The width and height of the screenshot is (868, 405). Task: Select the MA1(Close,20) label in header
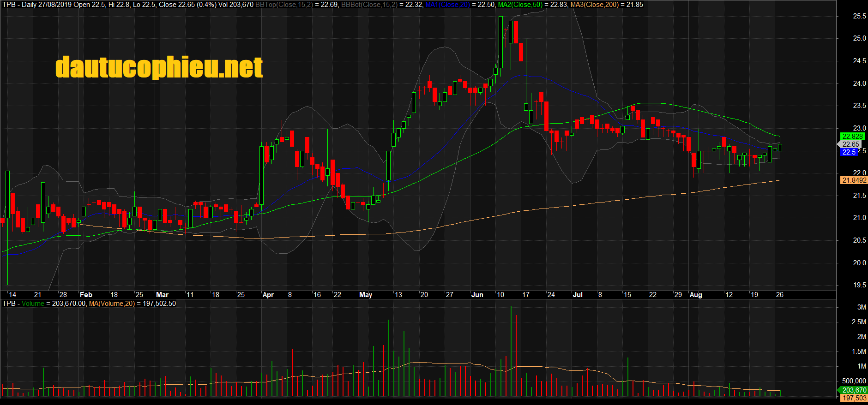(x=447, y=5)
